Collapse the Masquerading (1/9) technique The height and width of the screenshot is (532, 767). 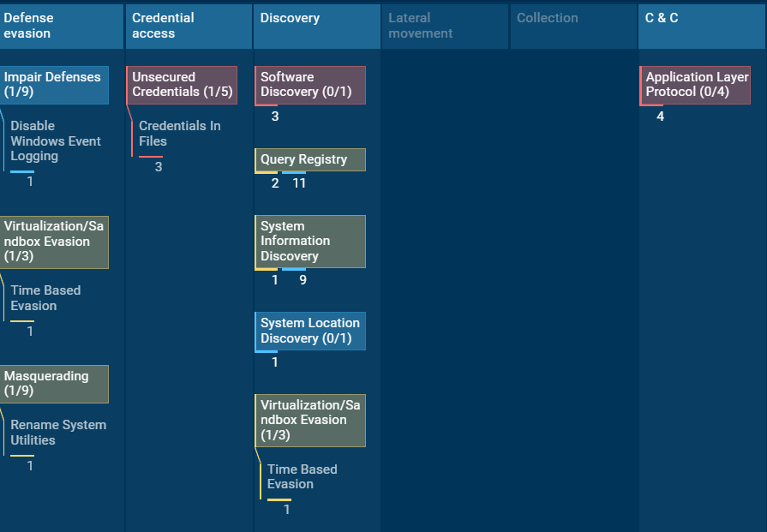[54, 384]
